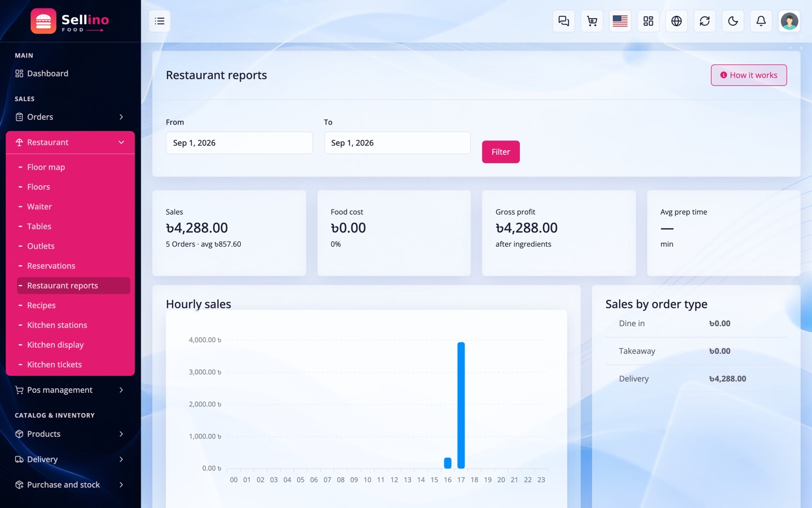Click the US flag language icon
812x508 pixels.
coord(620,21)
